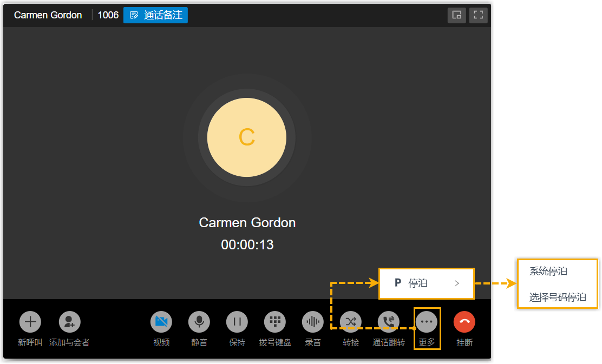The width and height of the screenshot is (602, 364).
Task: Select park by number (选择号码停泊)
Action: pos(558,297)
